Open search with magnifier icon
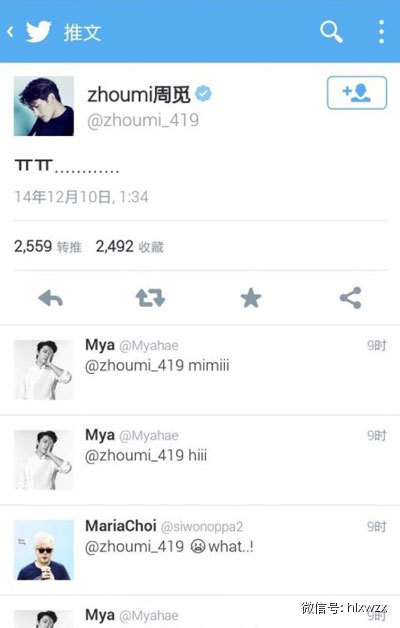Viewport: 400px width, 628px height. click(331, 32)
